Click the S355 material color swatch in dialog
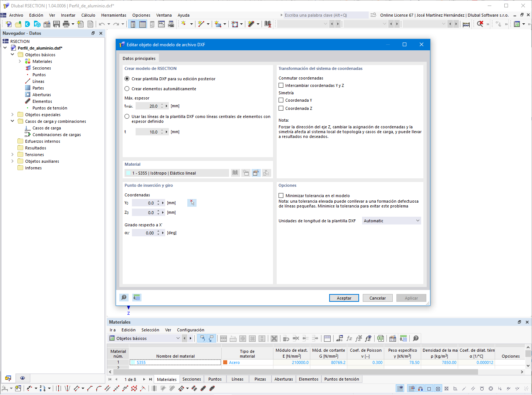Image resolution: width=532 pixels, height=395 pixels. (x=128, y=173)
